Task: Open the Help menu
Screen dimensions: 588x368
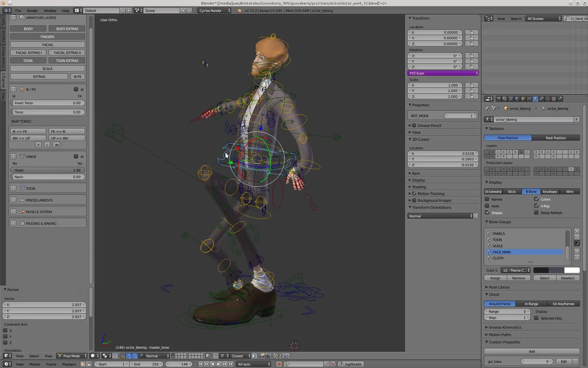Action: [66, 10]
